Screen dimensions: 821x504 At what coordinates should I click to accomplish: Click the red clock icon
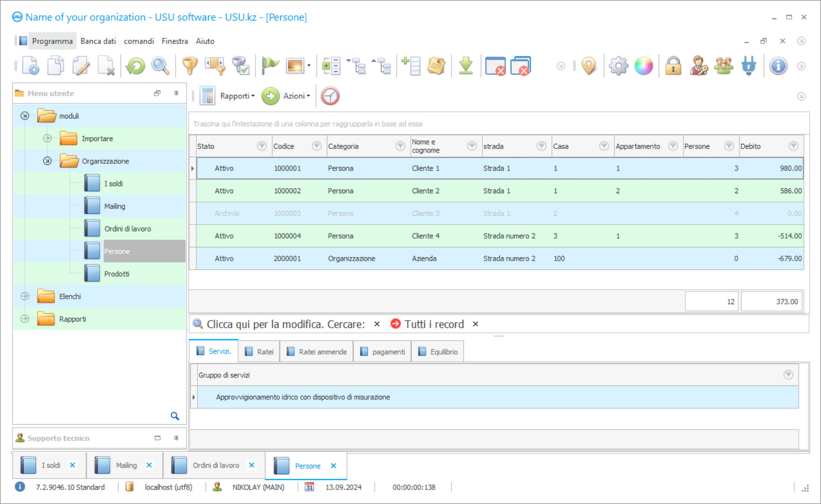point(330,96)
